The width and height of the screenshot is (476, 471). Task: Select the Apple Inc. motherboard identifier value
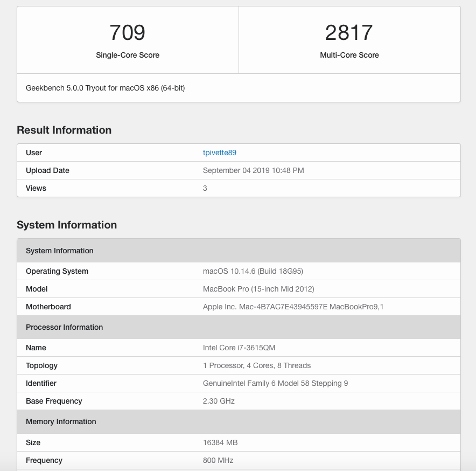pyautogui.click(x=293, y=307)
